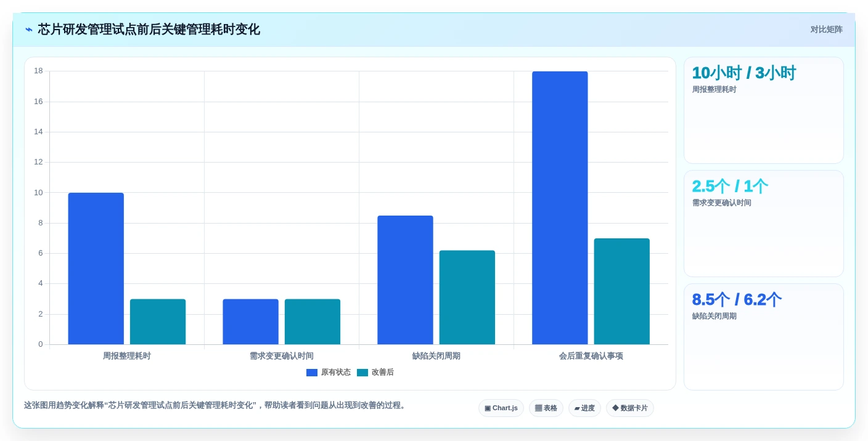Click the teal 缺陷关闭周期 bar
Screen dimensions: 868x441
(467, 297)
